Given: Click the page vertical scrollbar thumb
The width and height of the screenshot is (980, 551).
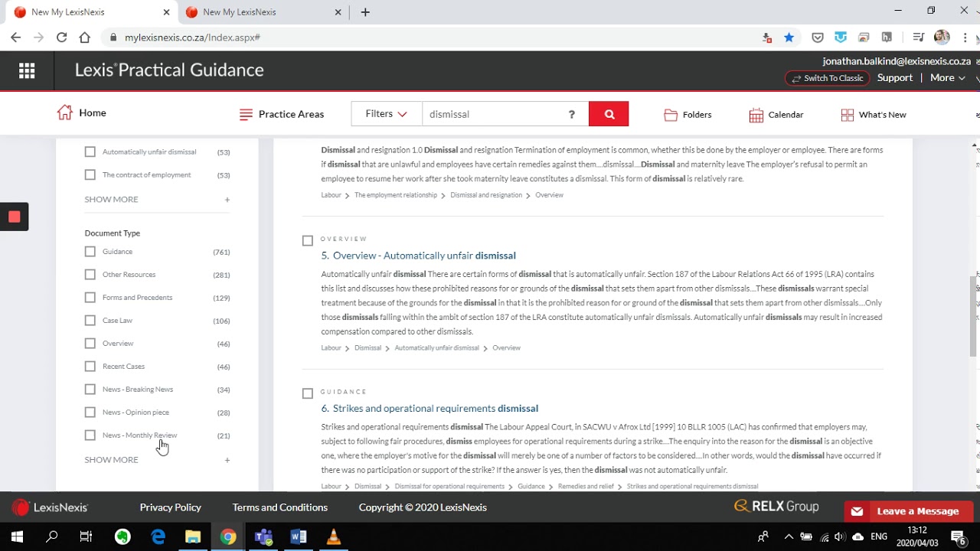Looking at the screenshot, I should pos(975,315).
